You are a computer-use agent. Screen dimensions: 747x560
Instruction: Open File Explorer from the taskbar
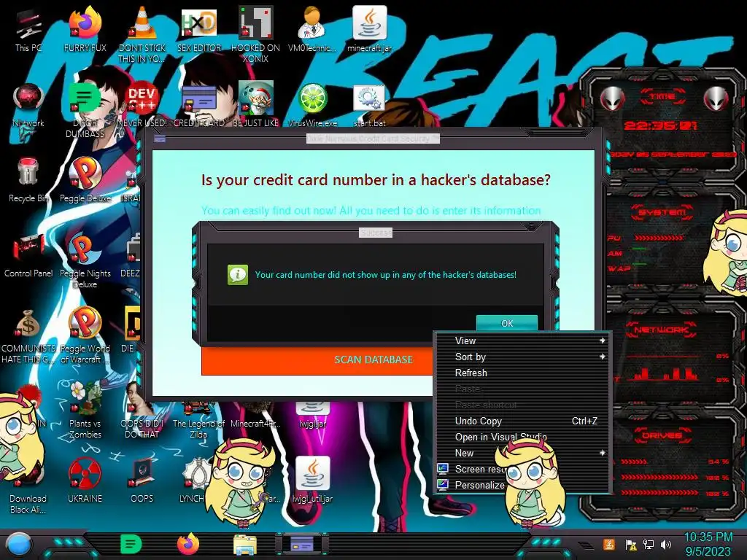pos(245,544)
